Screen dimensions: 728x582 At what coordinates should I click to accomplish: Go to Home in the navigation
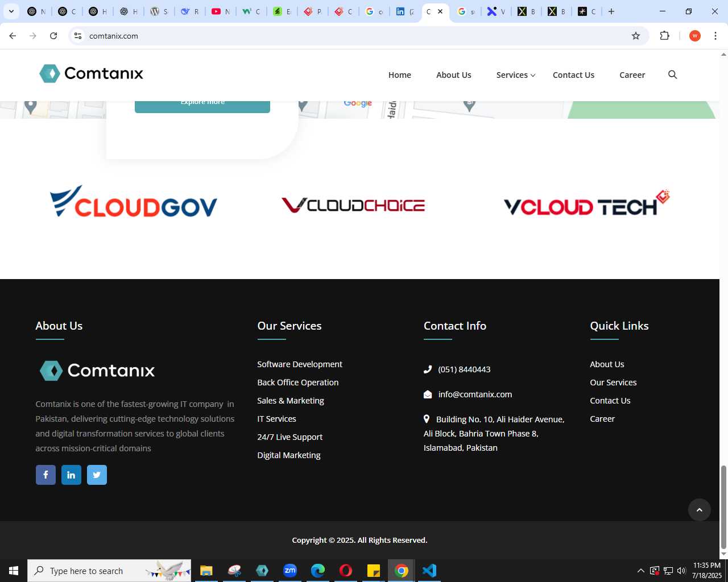[x=400, y=75]
